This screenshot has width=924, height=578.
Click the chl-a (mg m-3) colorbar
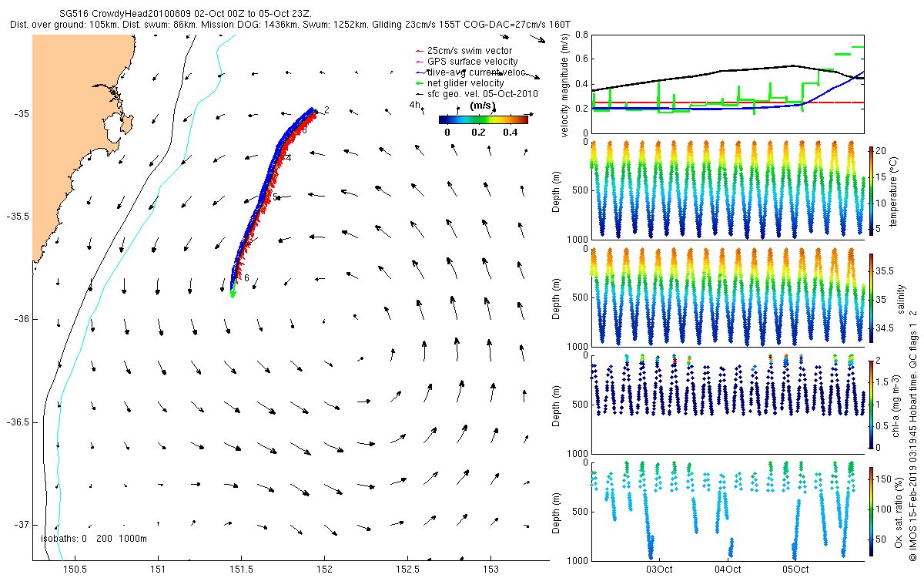click(x=871, y=403)
